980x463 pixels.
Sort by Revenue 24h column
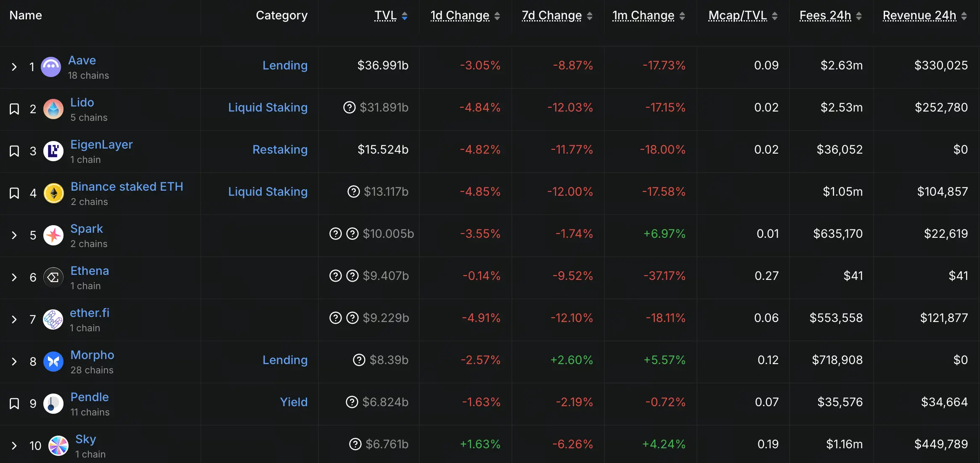click(x=919, y=16)
